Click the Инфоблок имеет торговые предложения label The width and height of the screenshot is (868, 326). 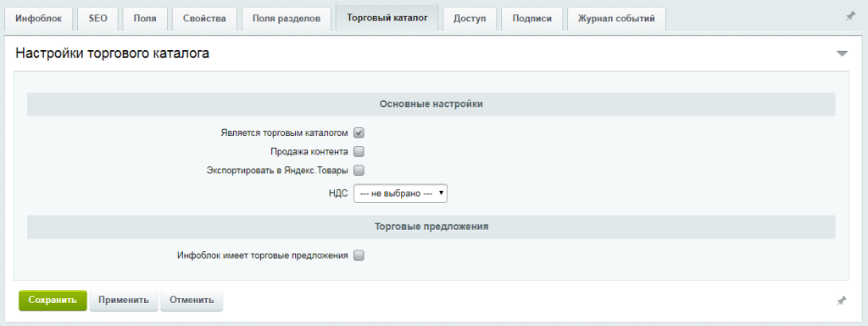point(263,256)
